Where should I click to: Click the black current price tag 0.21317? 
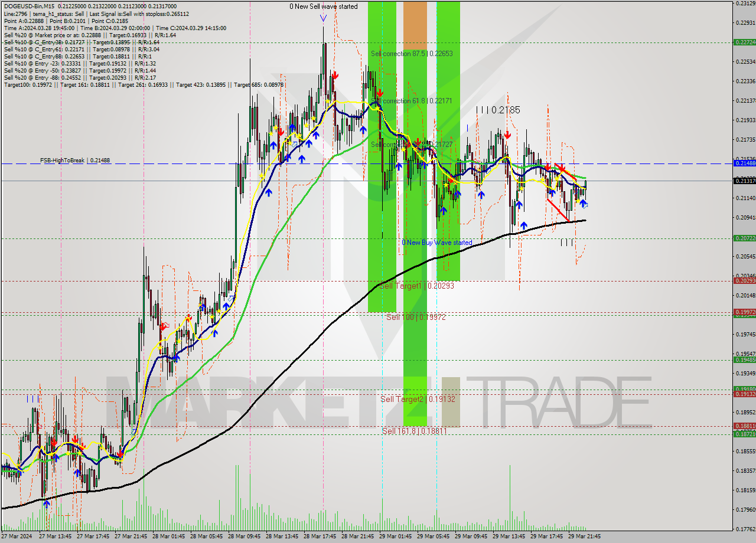(x=744, y=181)
